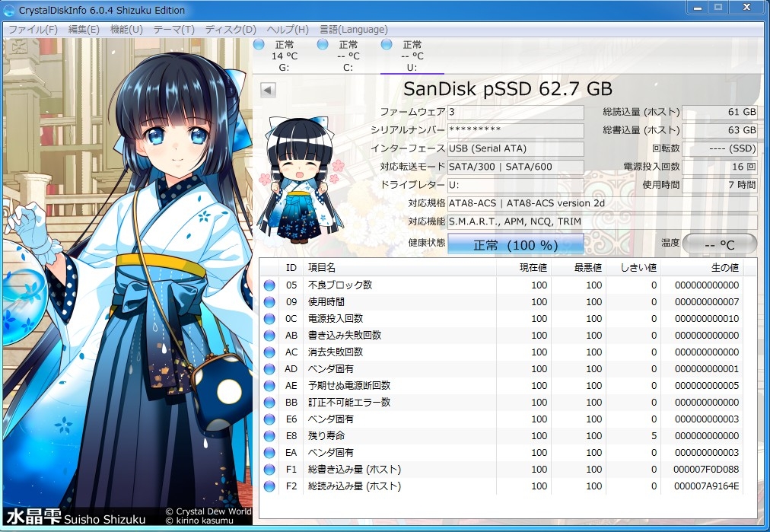Minimize the CrystalDiskInfo window
The width and height of the screenshot is (770, 532).
click(697, 7)
